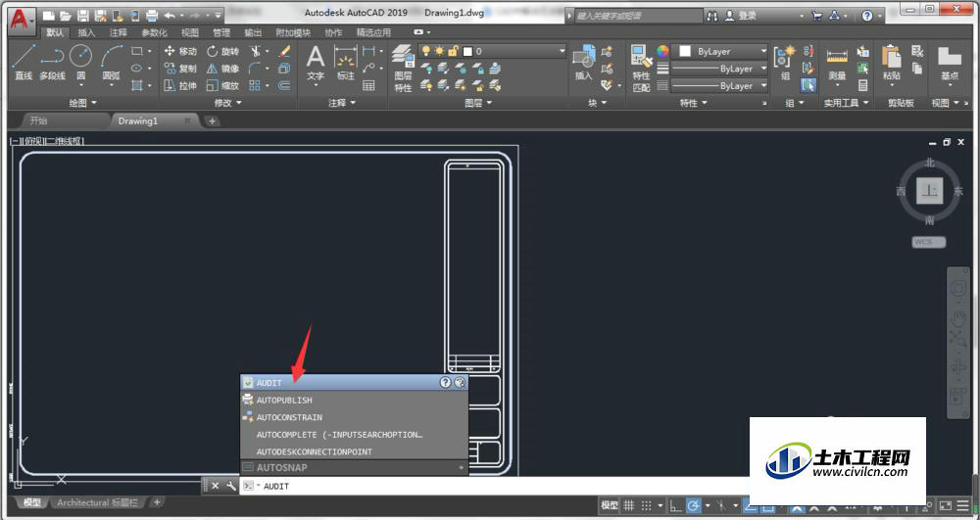Open the Start (开始) file tab
This screenshot has width=980, height=520.
pos(39,120)
